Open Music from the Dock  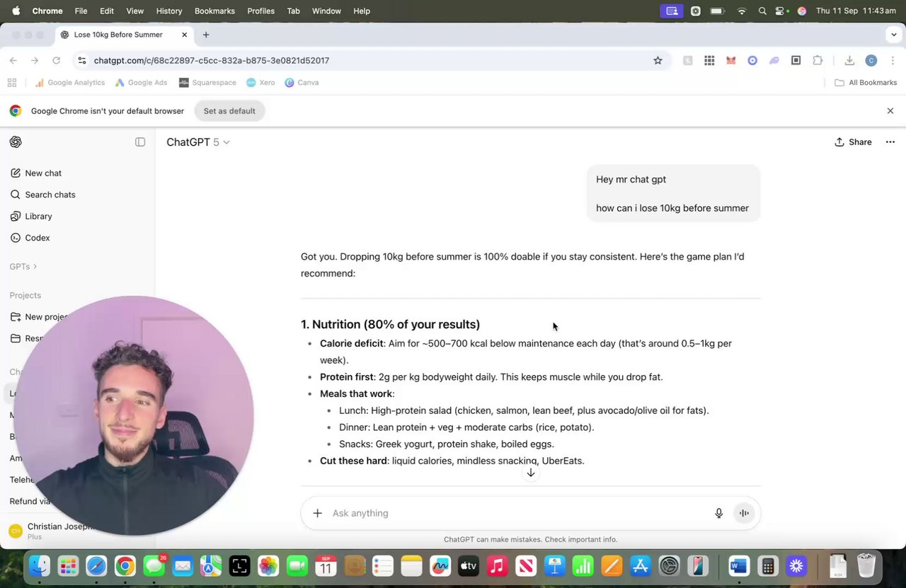click(x=497, y=566)
